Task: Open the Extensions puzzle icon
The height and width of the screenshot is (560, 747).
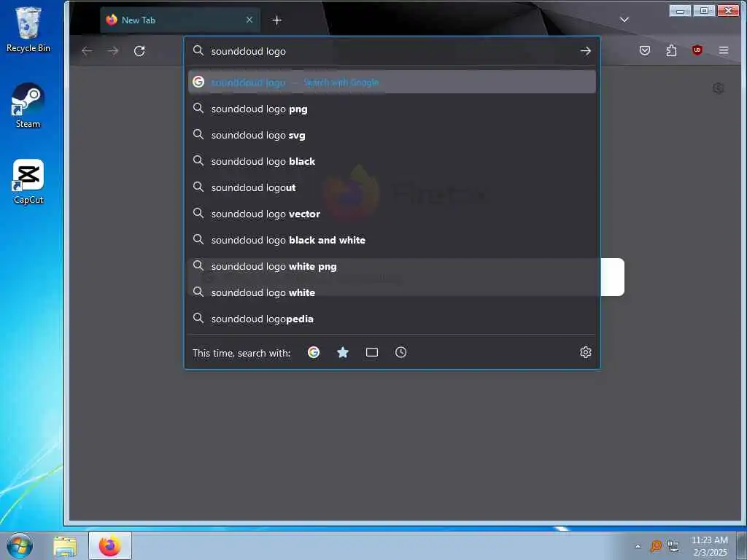Action: pos(671,50)
